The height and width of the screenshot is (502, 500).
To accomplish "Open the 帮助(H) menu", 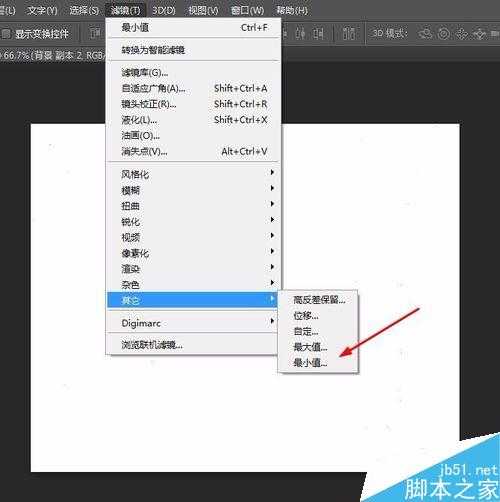I will click(292, 10).
